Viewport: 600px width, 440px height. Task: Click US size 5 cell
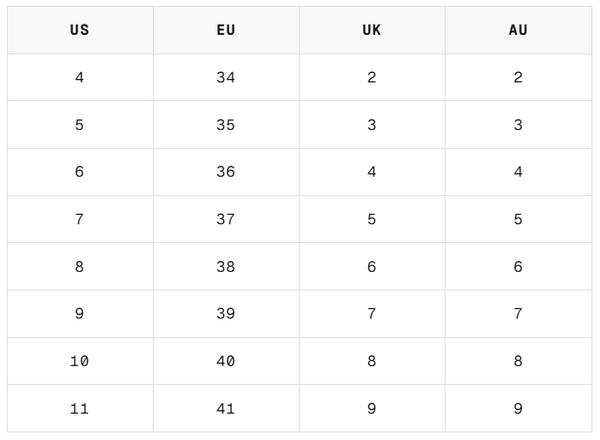(x=80, y=124)
